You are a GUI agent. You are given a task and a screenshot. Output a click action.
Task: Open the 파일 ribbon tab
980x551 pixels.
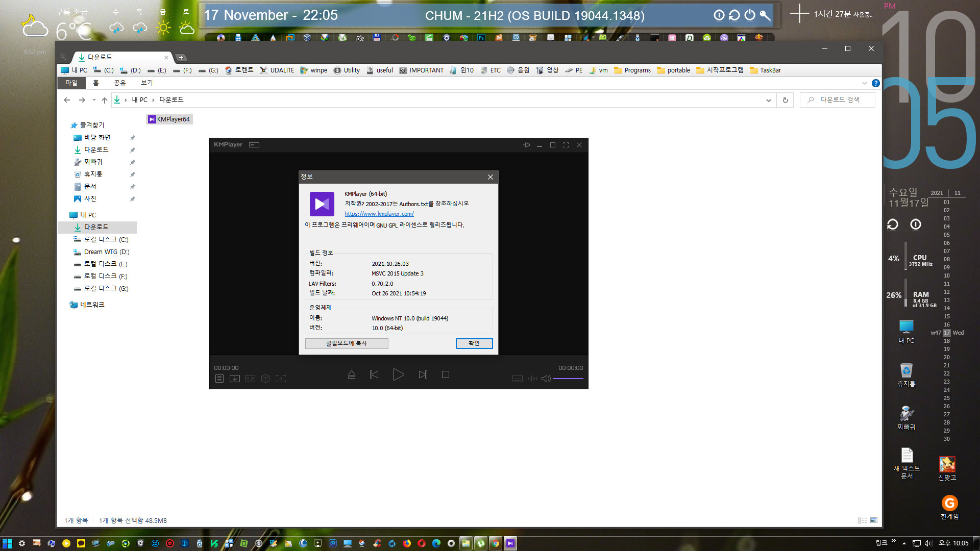point(71,83)
